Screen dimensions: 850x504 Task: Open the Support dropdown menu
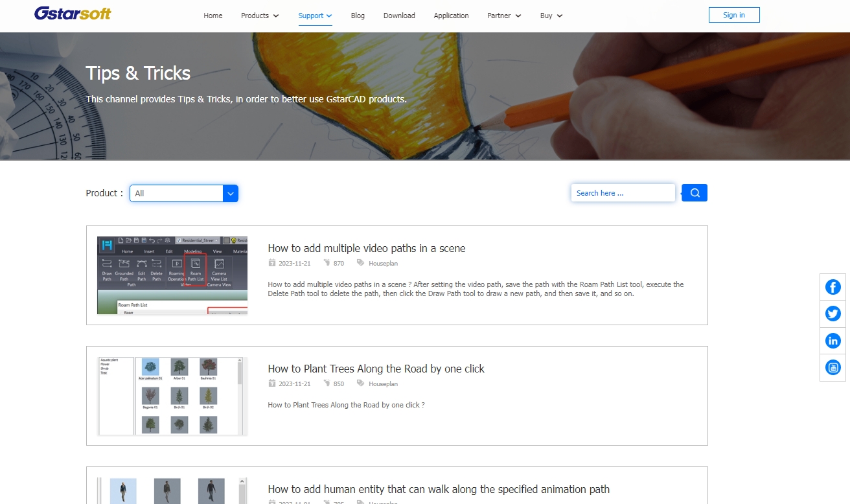[x=315, y=16]
